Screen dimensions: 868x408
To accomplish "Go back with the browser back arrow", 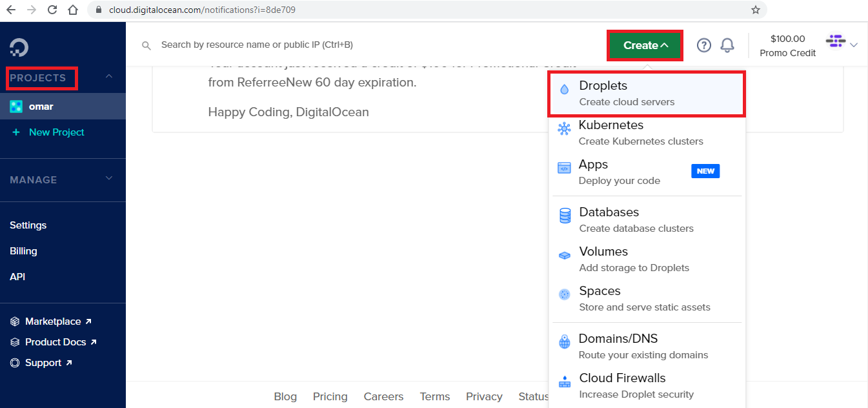I will (11, 10).
